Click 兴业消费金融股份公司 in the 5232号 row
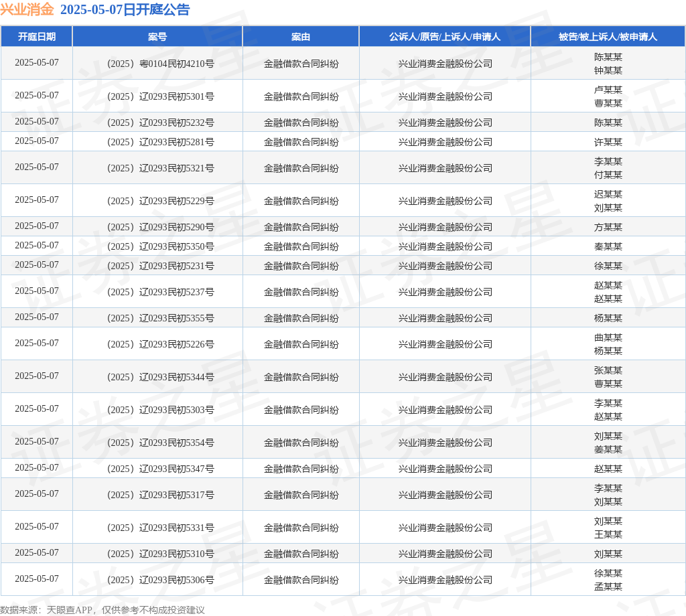 [445, 123]
